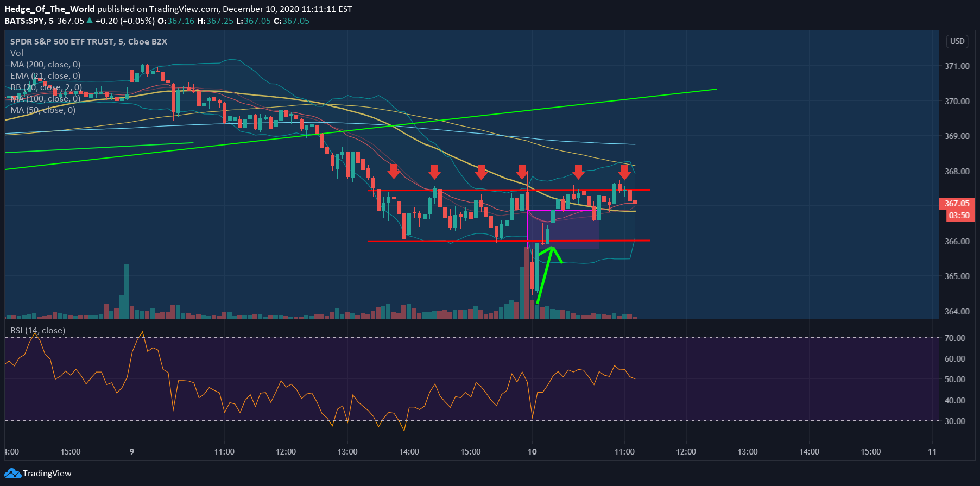Click the 50.00 RSI axis label
980x486 pixels.
click(955, 379)
